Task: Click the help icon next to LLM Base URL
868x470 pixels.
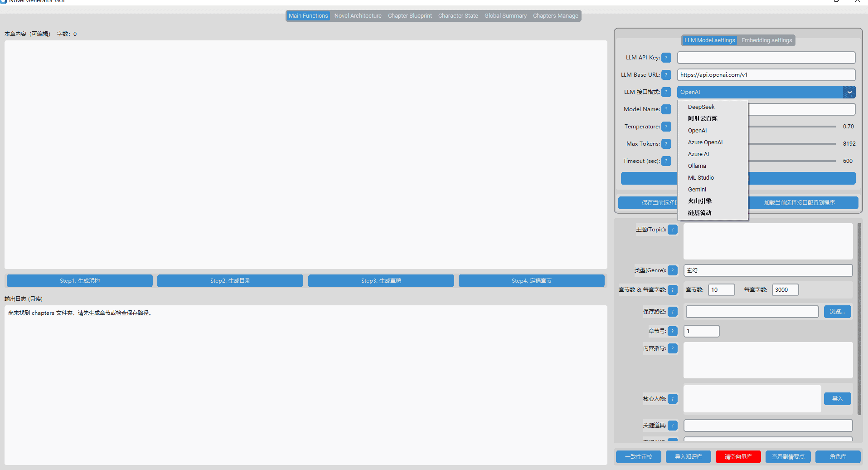Action: [666, 75]
